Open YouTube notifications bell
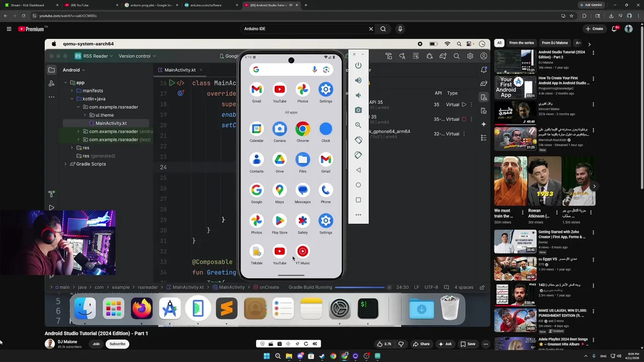This screenshot has height=362, width=644. pyautogui.click(x=614, y=29)
